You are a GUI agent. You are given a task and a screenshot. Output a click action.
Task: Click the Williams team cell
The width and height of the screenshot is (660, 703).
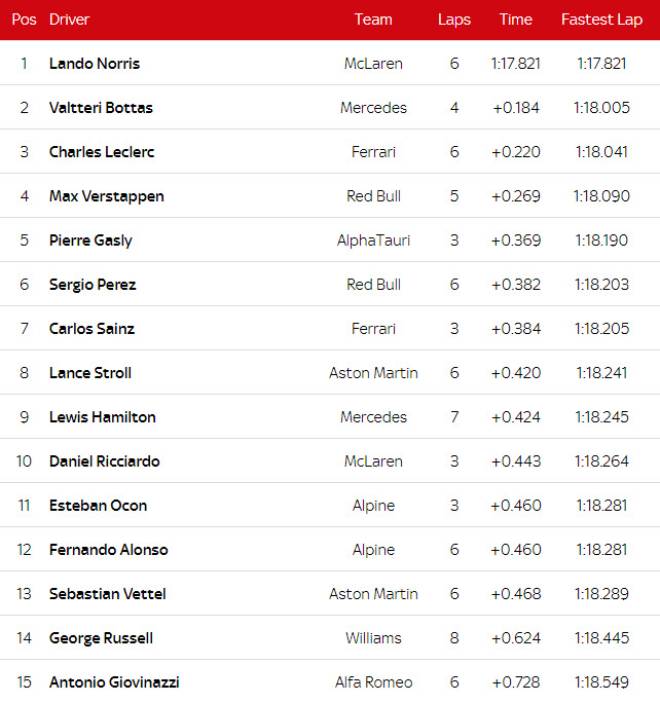click(373, 637)
